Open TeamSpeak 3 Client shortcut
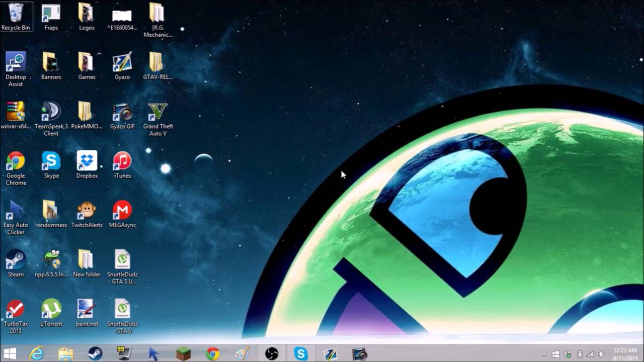Viewport: 644px width, 362px height. 51,119
